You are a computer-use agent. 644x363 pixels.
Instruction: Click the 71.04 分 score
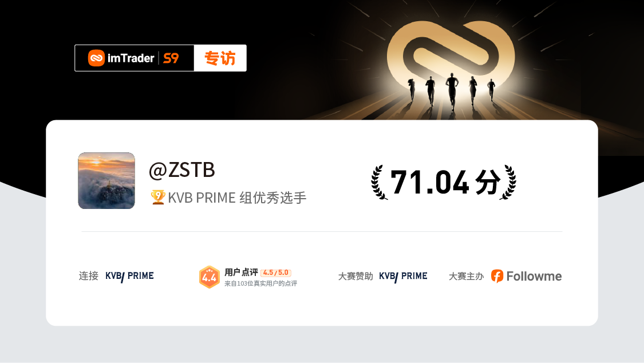(445, 182)
